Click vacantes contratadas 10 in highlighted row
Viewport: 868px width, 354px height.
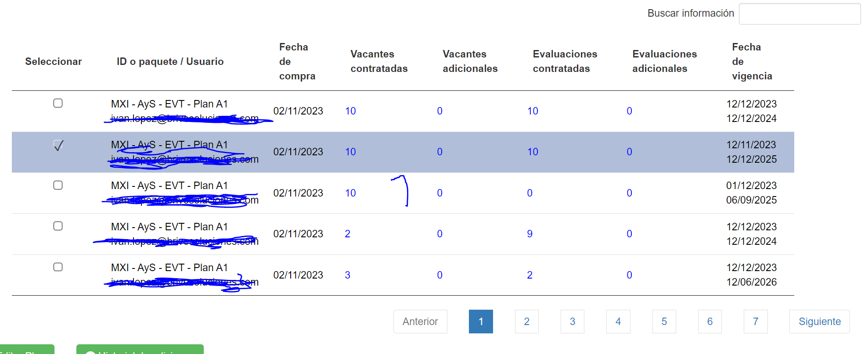coord(350,152)
